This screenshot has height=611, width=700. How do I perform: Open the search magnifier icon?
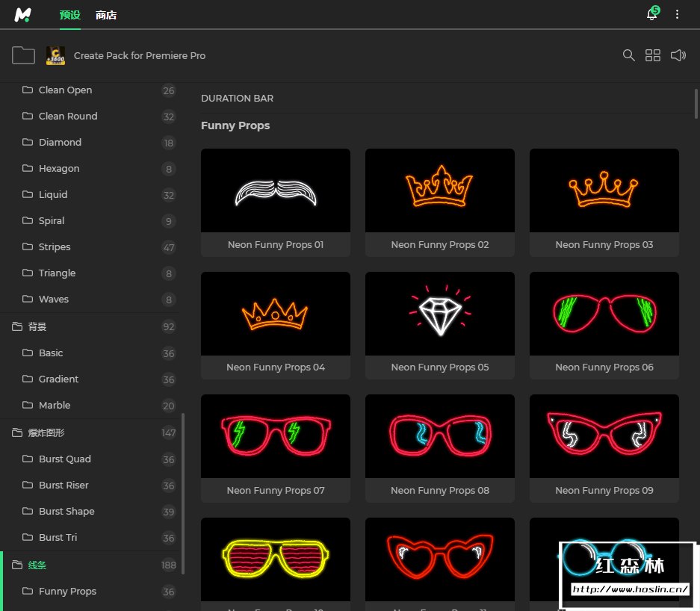[x=629, y=55]
